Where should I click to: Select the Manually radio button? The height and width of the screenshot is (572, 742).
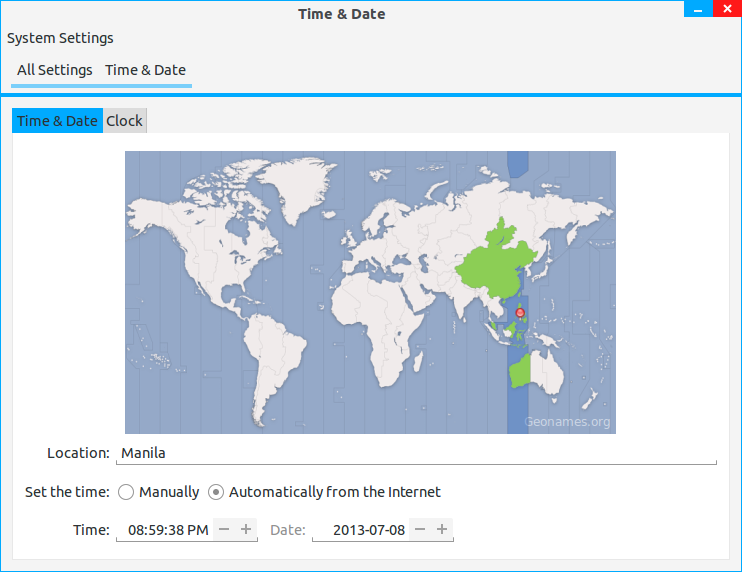[x=126, y=492]
